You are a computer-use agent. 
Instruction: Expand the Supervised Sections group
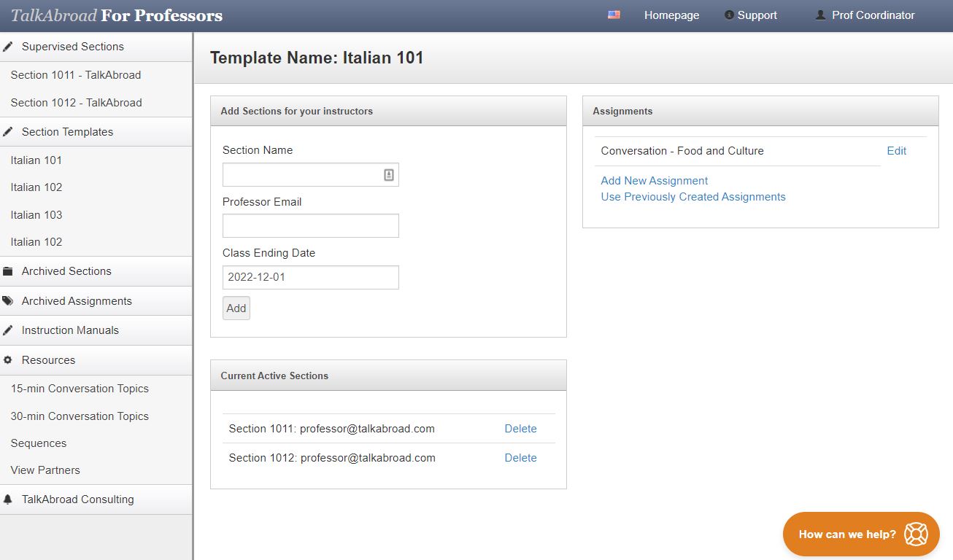click(x=72, y=47)
